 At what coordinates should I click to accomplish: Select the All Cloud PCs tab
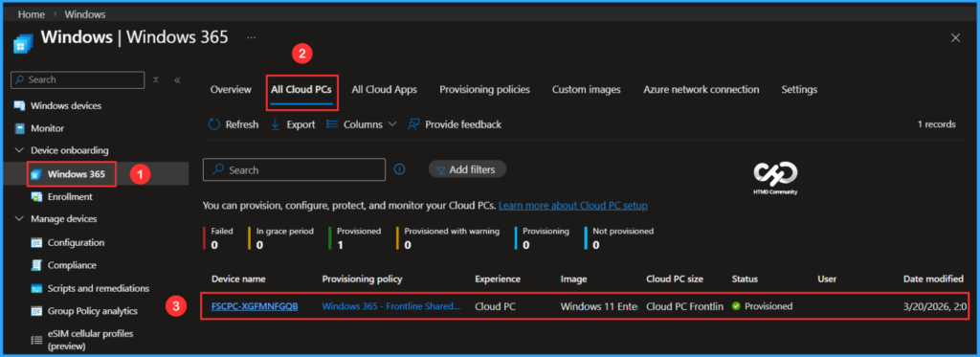301,89
